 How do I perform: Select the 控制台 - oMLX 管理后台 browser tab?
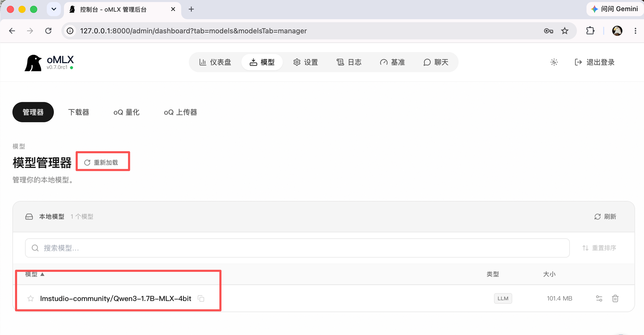coord(122,10)
